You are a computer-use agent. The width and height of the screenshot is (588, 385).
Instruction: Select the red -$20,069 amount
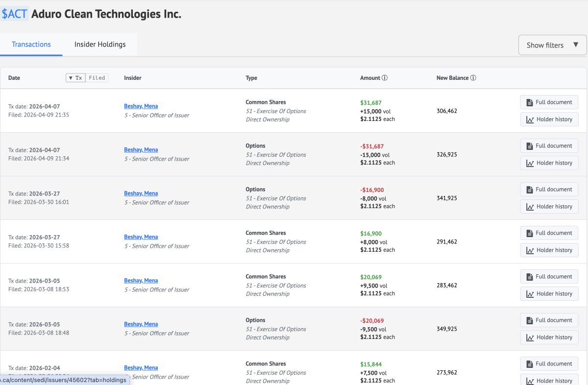pyautogui.click(x=372, y=321)
